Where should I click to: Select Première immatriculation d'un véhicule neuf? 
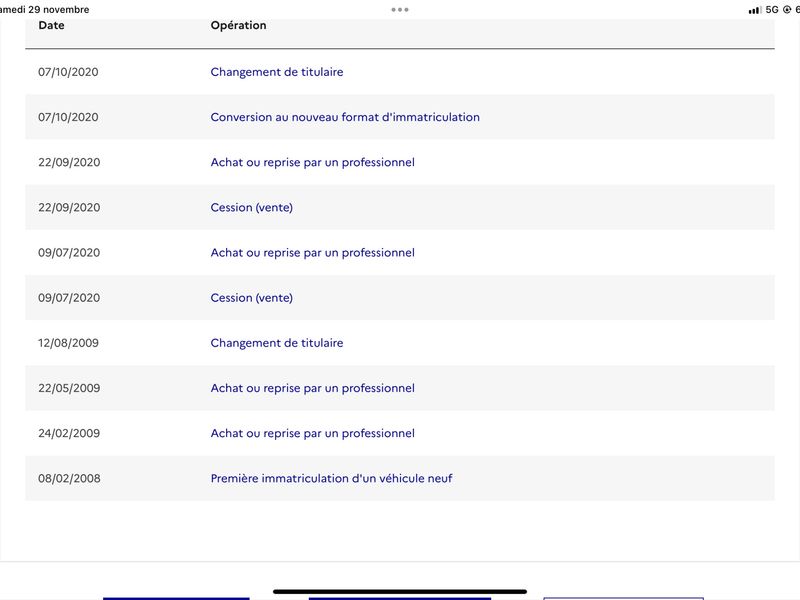tap(331, 478)
